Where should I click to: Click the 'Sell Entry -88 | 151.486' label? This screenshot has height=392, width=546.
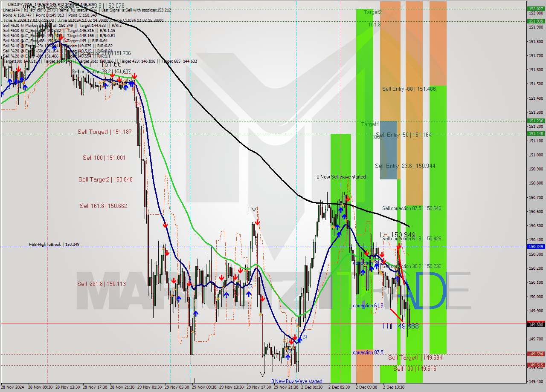(409, 89)
